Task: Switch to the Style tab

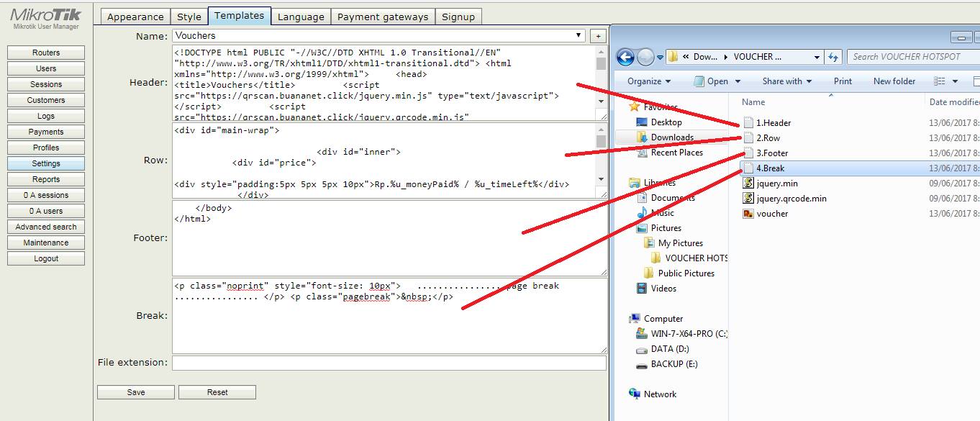Action: [x=189, y=17]
